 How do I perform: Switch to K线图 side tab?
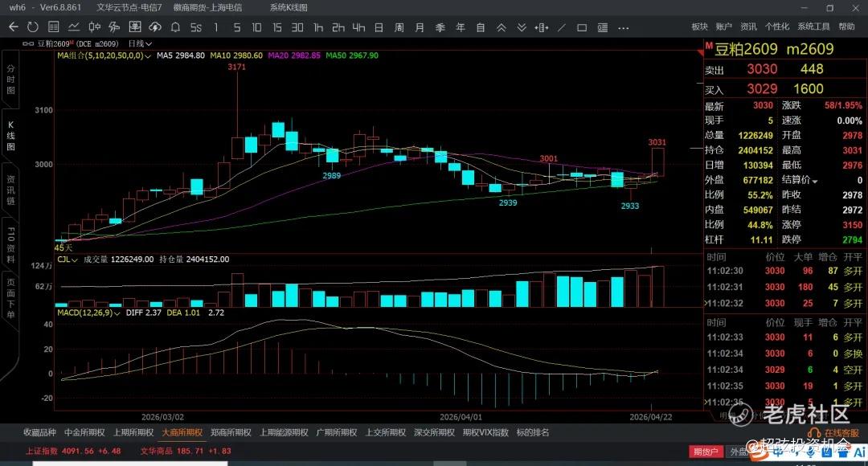pyautogui.click(x=10, y=136)
